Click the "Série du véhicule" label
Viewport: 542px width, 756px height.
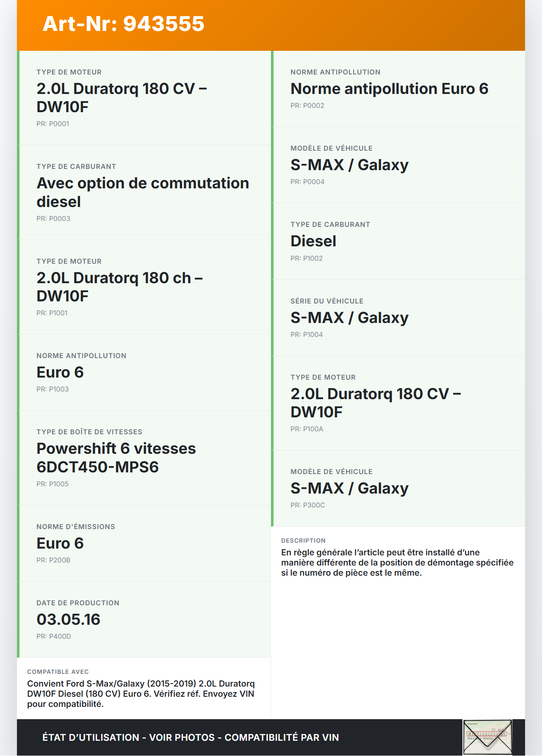[x=326, y=301]
